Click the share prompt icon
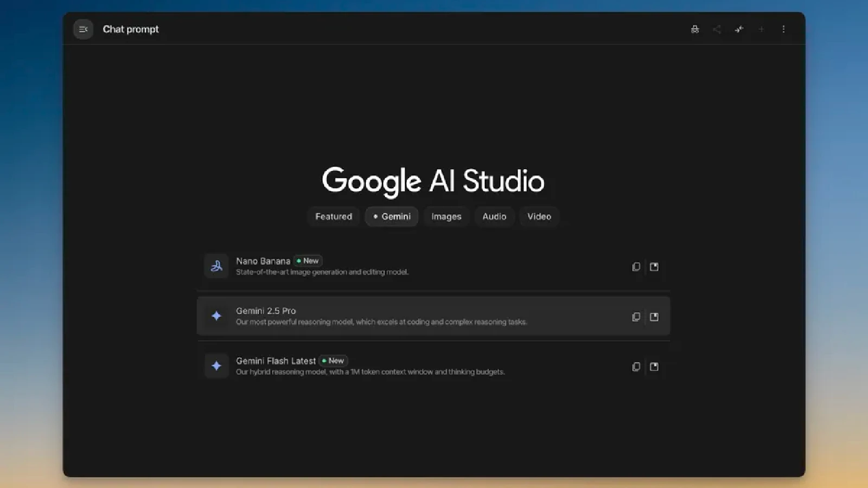This screenshot has height=488, width=868. pyautogui.click(x=717, y=29)
